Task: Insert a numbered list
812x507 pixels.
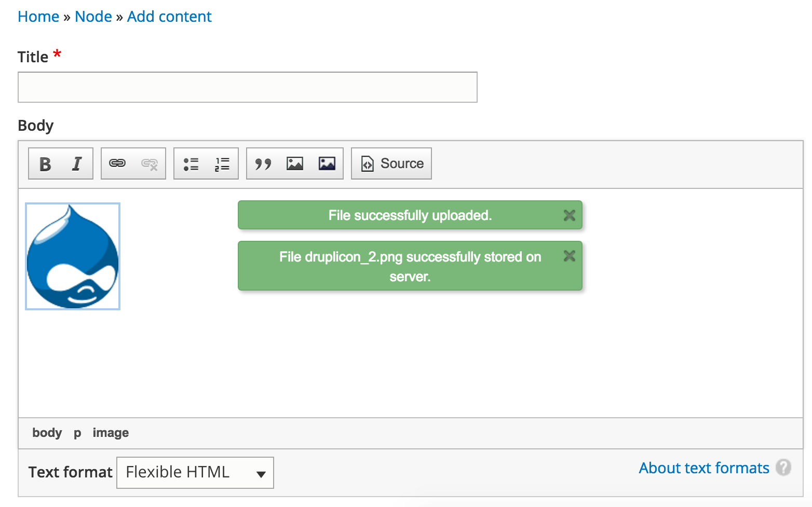Action: [222, 163]
